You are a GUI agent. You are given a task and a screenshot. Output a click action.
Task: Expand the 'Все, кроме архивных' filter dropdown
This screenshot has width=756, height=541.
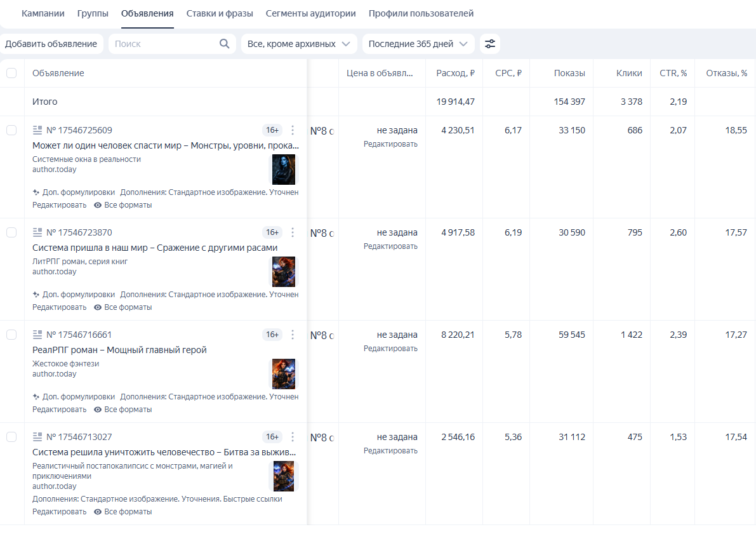tap(299, 44)
